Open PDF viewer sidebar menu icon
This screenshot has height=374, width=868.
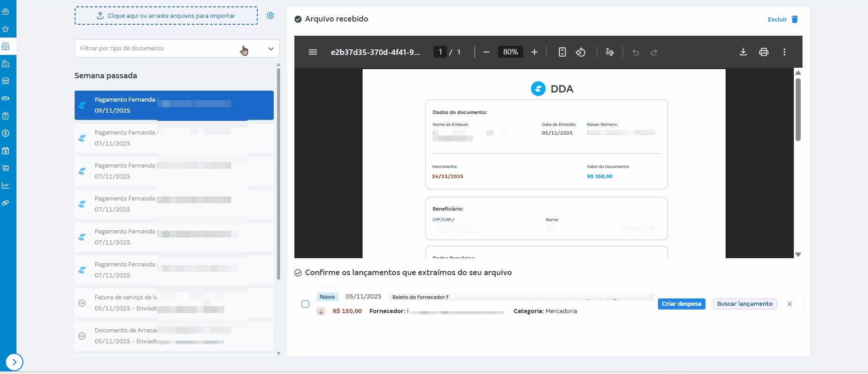click(x=313, y=52)
